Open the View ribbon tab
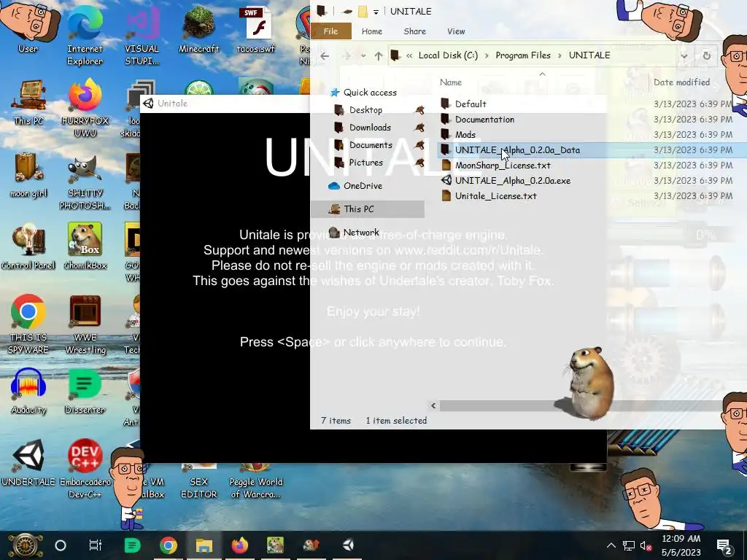Viewport: 747px width, 560px height. [456, 31]
